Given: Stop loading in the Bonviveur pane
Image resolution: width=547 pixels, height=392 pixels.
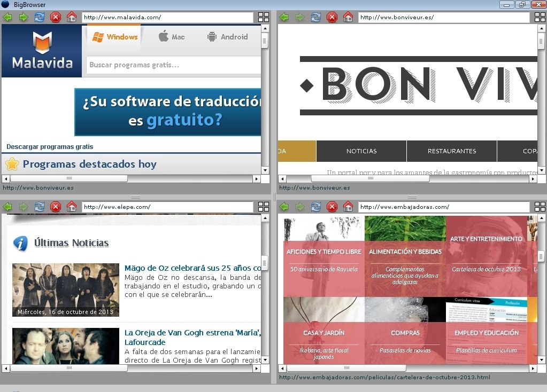Looking at the screenshot, I should pyautogui.click(x=332, y=17).
